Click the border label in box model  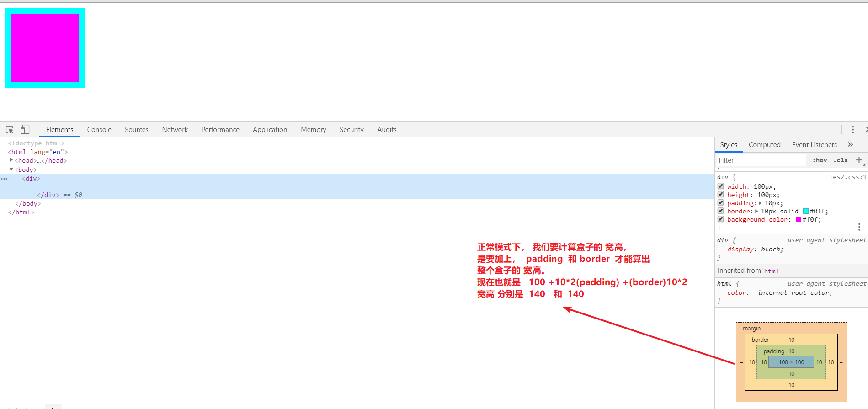pos(760,340)
